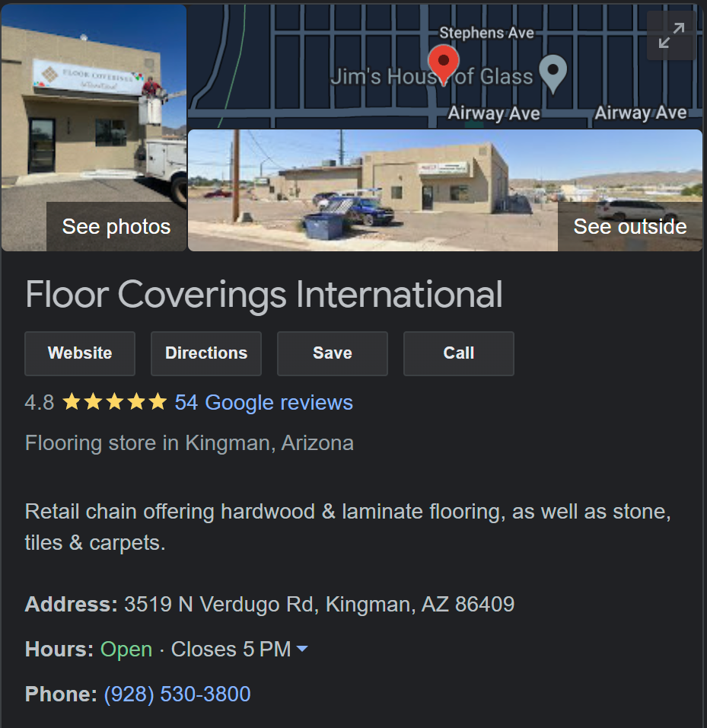The width and height of the screenshot is (707, 728).
Task: Click the Call button
Action: (x=458, y=353)
